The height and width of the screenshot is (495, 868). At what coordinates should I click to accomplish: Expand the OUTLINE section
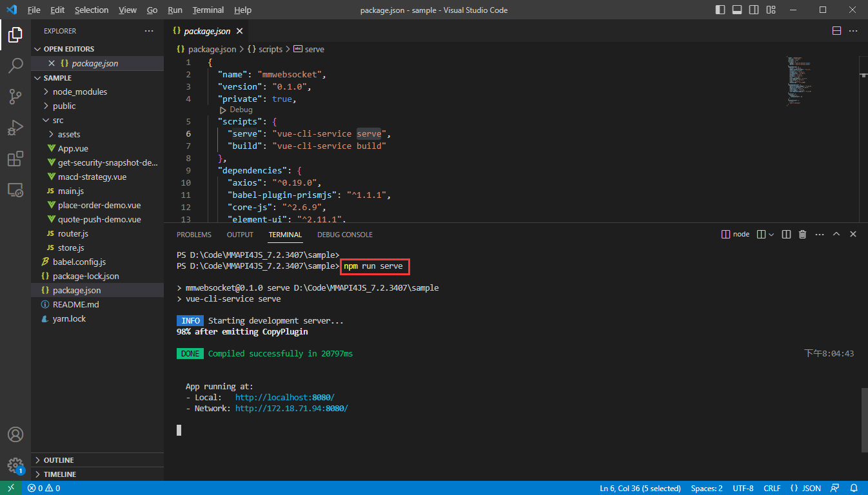(58, 460)
